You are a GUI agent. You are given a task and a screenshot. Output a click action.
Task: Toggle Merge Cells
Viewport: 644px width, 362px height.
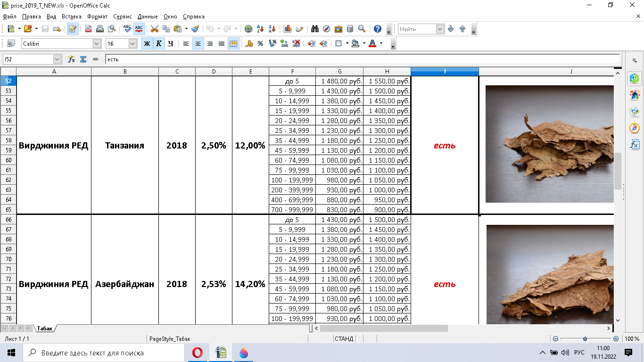coord(233,43)
